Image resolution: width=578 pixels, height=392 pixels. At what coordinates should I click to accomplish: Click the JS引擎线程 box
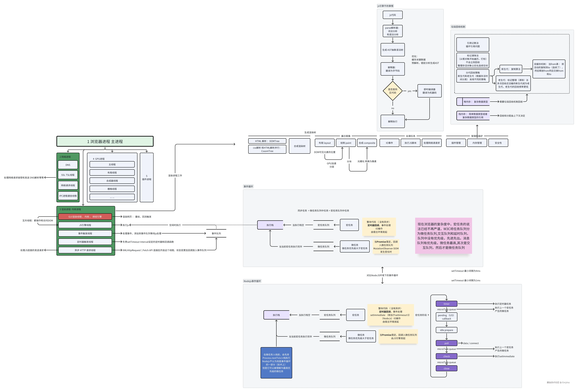(x=85, y=225)
